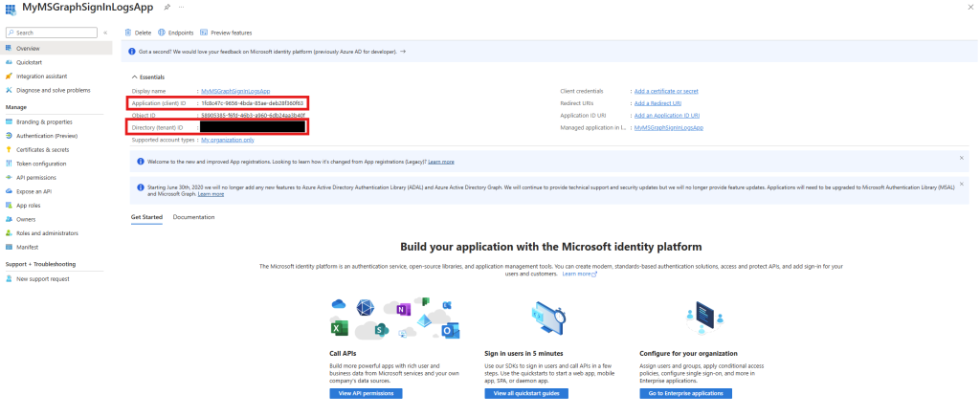980x417 pixels.
Task: Click Add a certificate or secret link
Action: 666,91
